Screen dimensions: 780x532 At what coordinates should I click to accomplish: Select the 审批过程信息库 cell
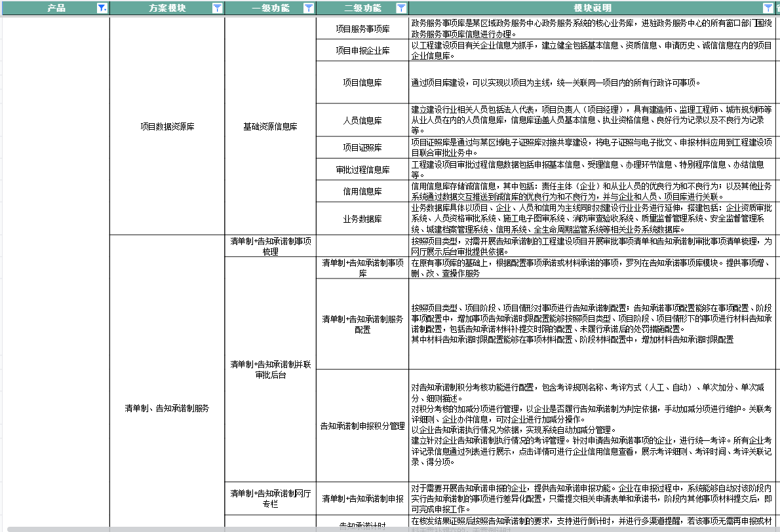coord(362,170)
